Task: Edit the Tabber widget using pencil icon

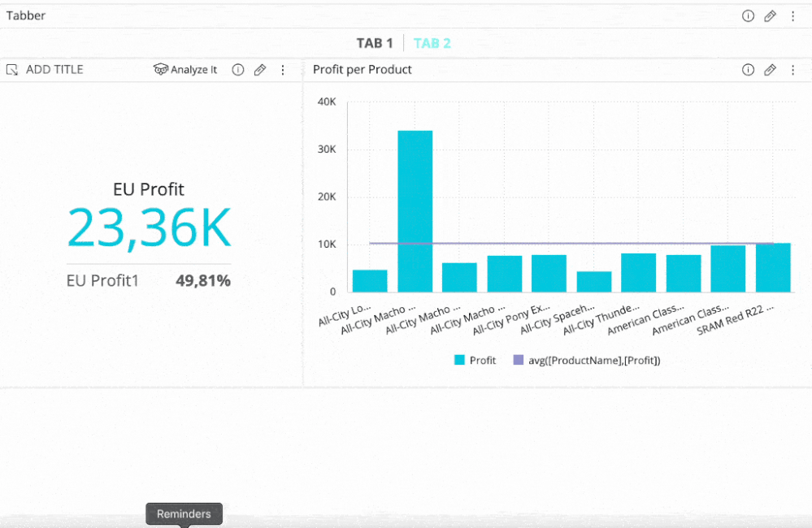Action: [770, 16]
